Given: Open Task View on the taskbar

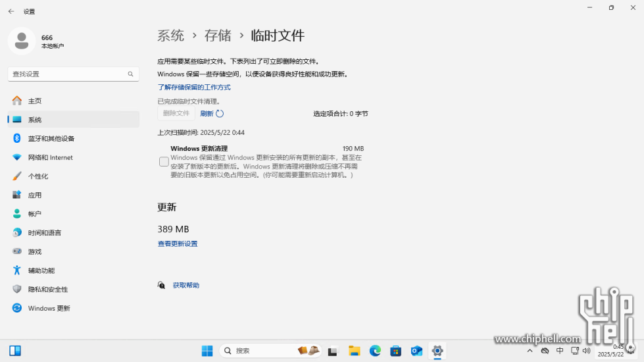Looking at the screenshot, I should click(x=333, y=351).
